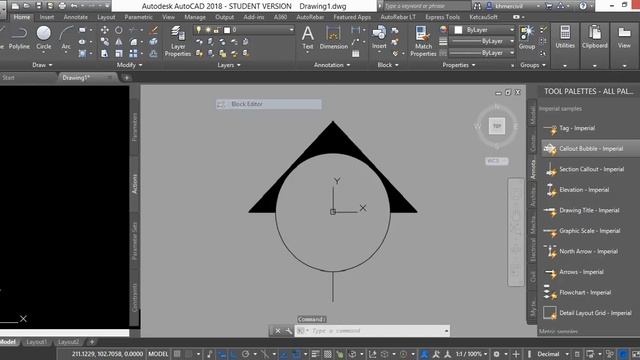The image size is (640, 360).
Task: Switch to Layout2 tab
Action: 68,342
